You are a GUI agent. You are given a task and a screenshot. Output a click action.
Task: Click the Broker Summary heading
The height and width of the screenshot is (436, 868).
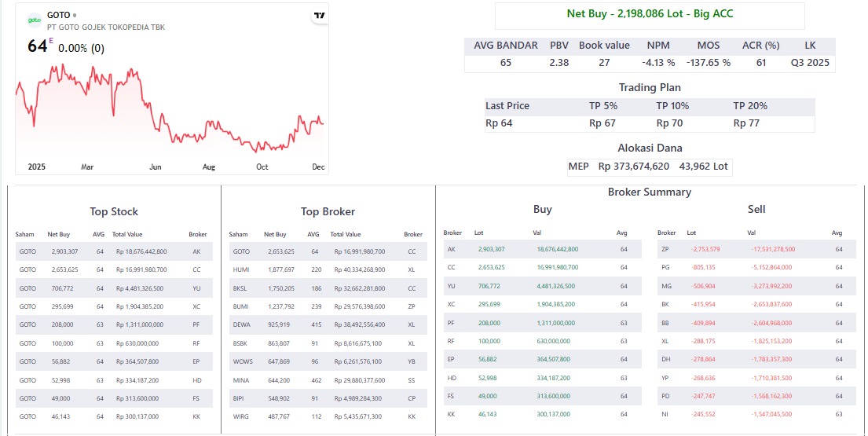click(x=649, y=192)
